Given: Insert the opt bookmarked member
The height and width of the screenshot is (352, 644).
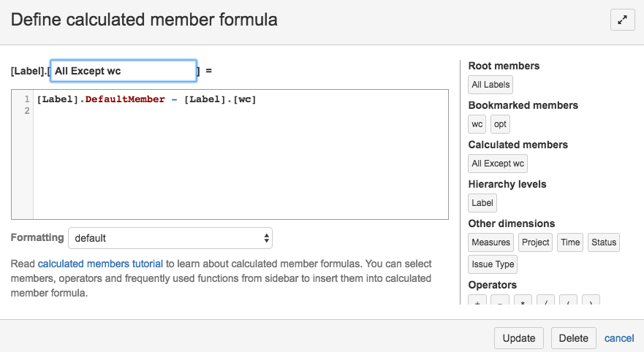Looking at the screenshot, I should point(500,124).
